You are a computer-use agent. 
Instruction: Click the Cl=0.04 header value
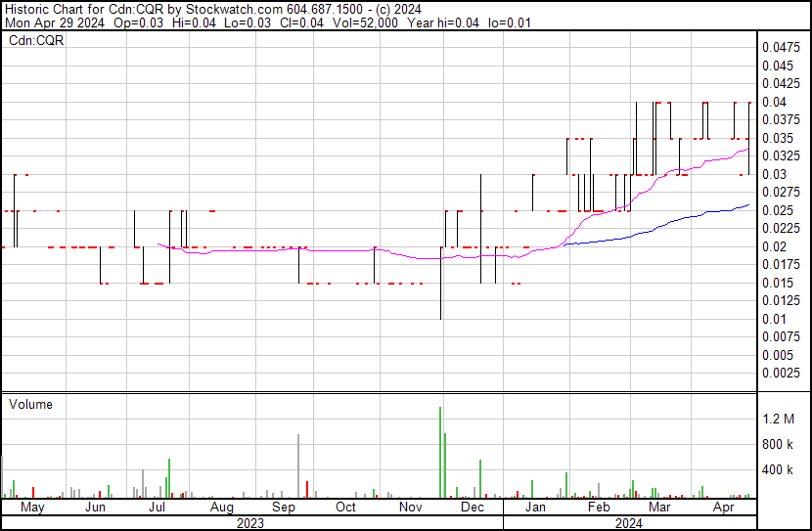302,22
